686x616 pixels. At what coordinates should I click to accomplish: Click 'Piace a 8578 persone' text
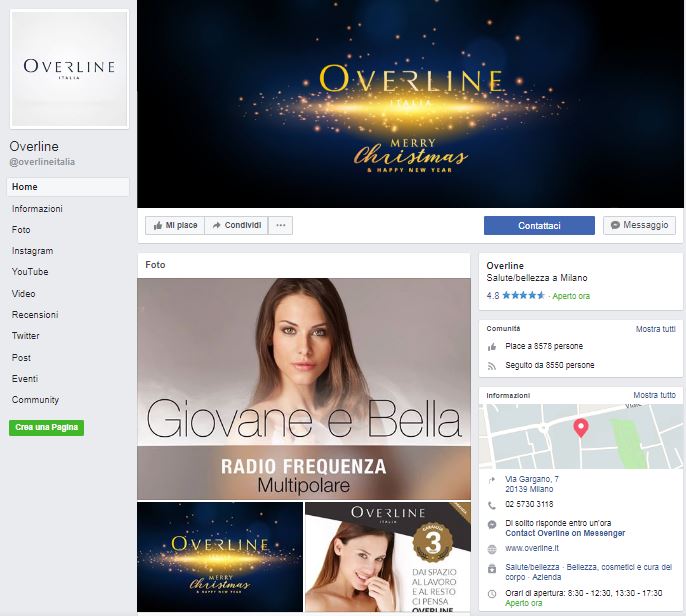[x=544, y=346]
